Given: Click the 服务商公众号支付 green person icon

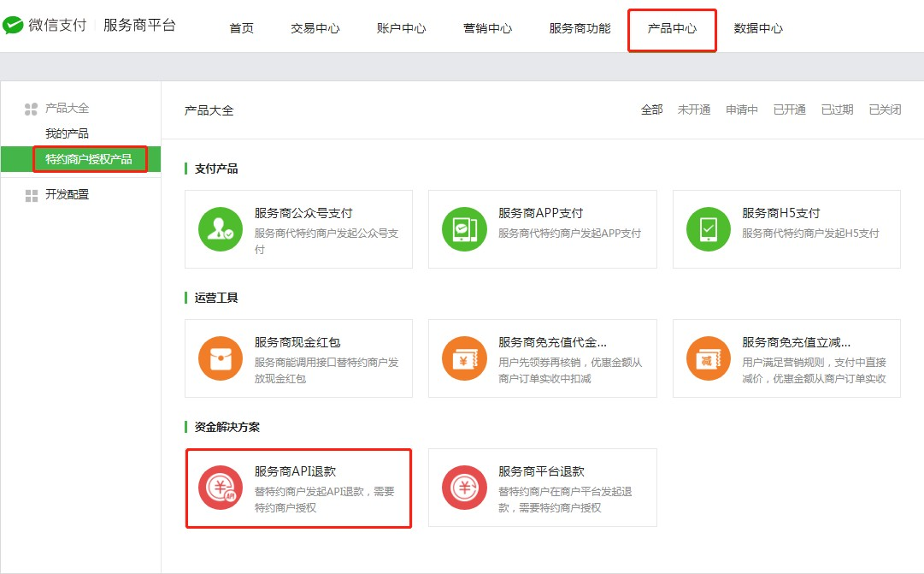Looking at the screenshot, I should point(221,229).
